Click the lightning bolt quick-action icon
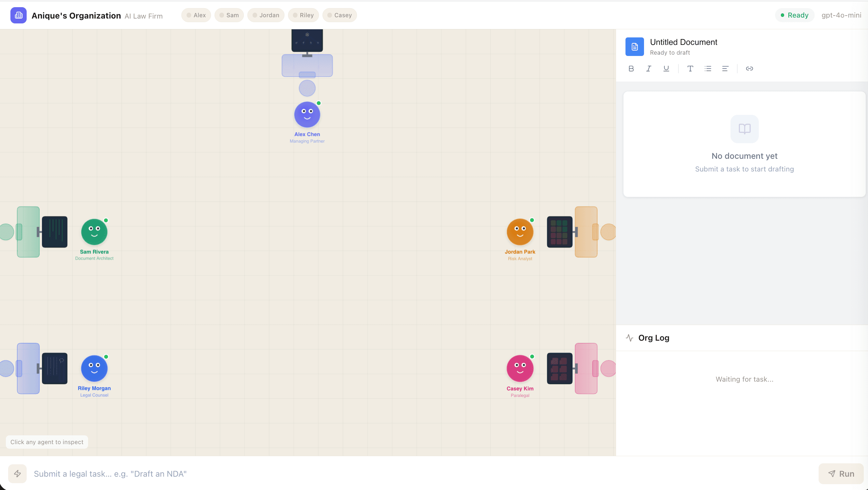Screen dimensions: 868x490 click(18, 473)
